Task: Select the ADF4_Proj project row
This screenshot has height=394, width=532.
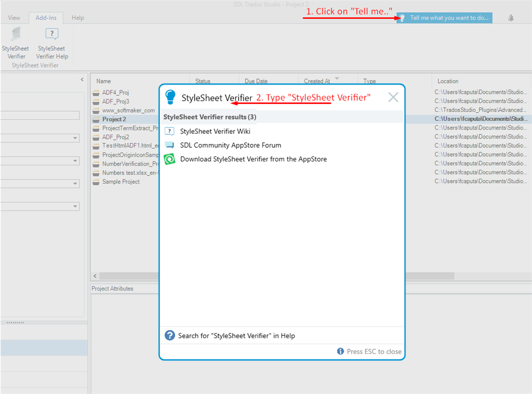Action: tap(116, 92)
